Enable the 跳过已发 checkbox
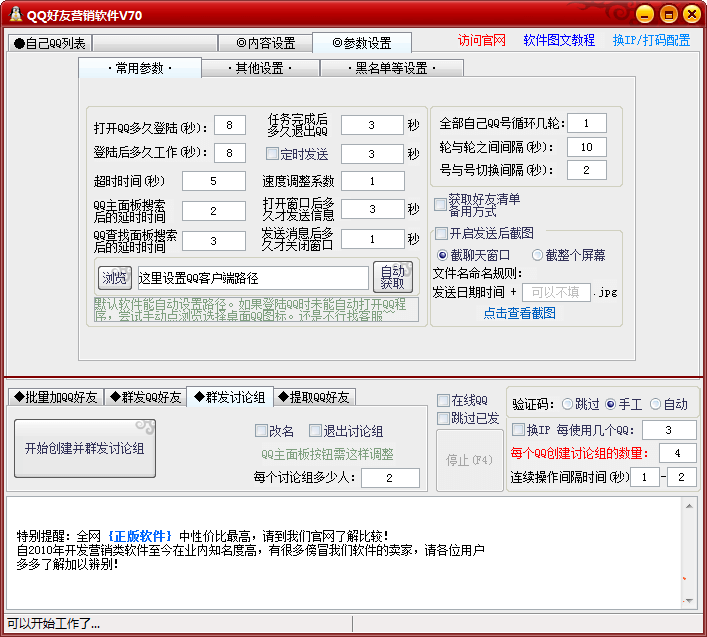Screen dimensions: 707x637 [x=443, y=418]
